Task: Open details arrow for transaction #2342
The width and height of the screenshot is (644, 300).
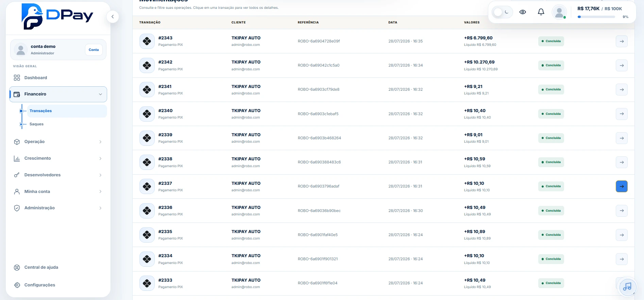Action: (x=622, y=65)
